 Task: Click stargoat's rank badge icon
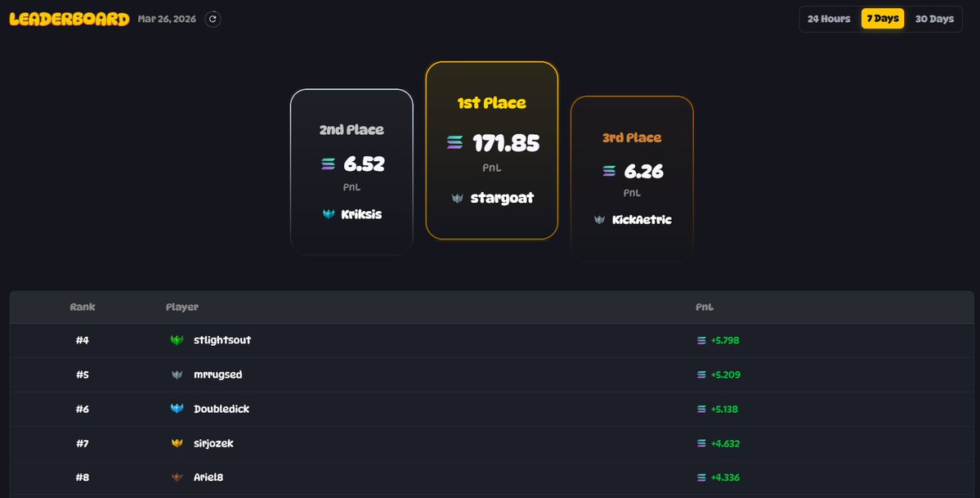(458, 199)
